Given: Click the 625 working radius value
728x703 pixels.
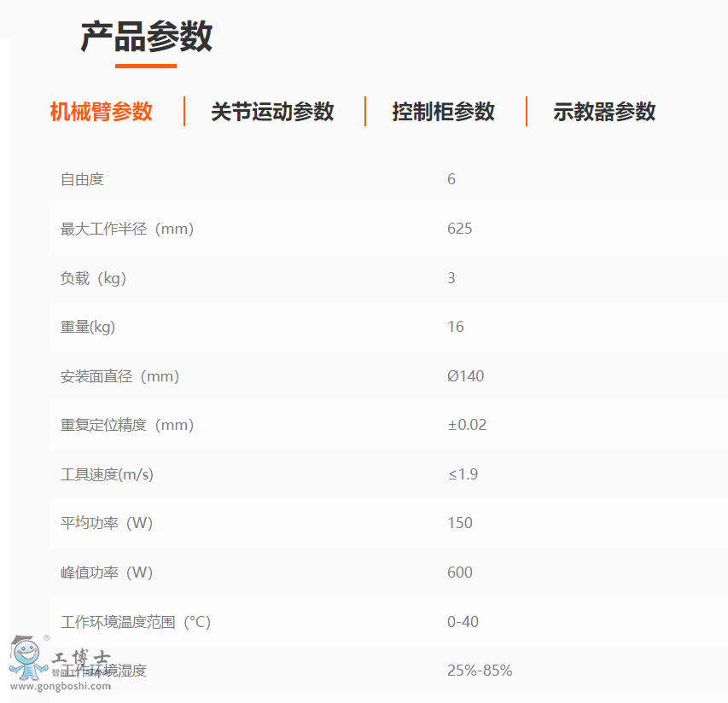Looking at the screenshot, I should (x=459, y=229).
